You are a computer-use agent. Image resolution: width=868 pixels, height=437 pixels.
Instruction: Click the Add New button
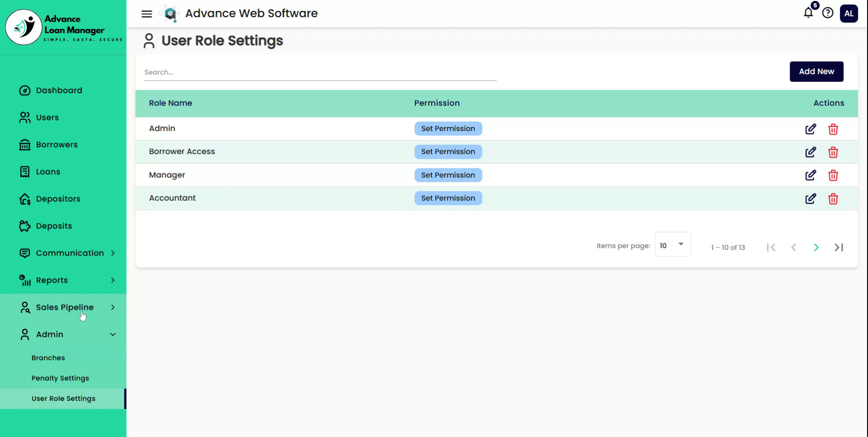[816, 71]
